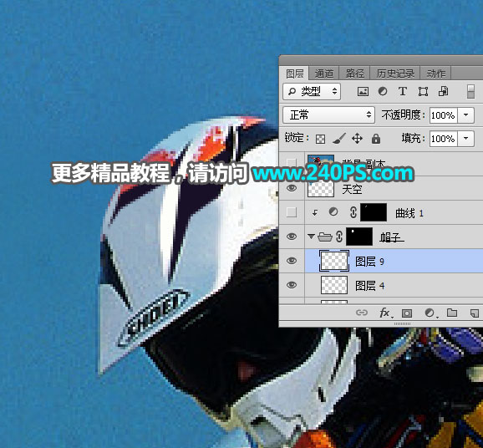This screenshot has width=483, height=448.
Task: Click the 帽子 group mask link icon
Action: pos(339,237)
